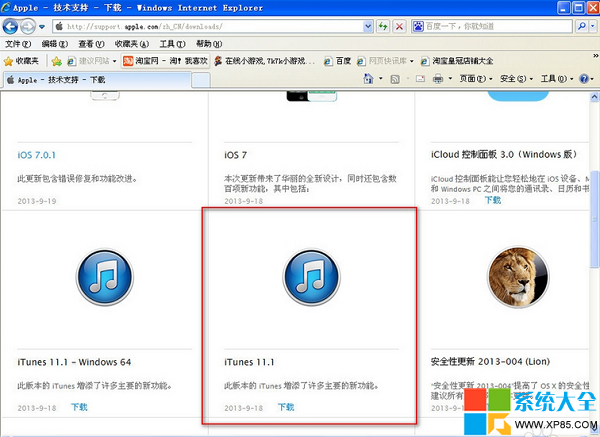Image resolution: width=600 pixels, height=437 pixels.
Task: Click the Baidu paw icon in search box
Action: pos(418,26)
